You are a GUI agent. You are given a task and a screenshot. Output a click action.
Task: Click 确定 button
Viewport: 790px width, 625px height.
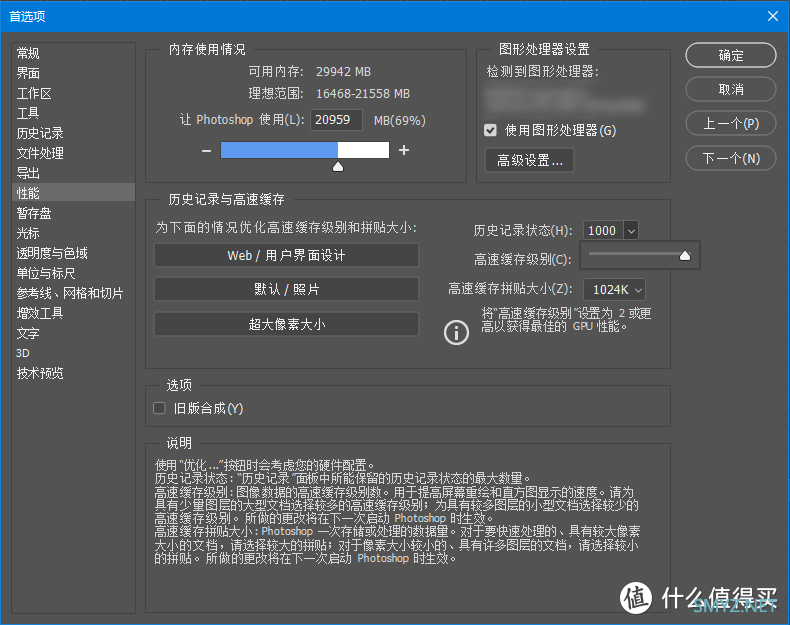[x=731, y=55]
